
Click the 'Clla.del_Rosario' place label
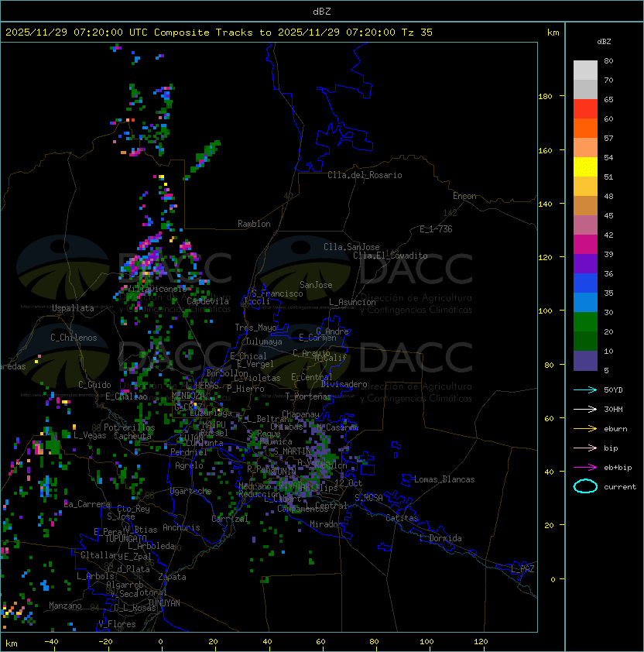click(x=365, y=175)
